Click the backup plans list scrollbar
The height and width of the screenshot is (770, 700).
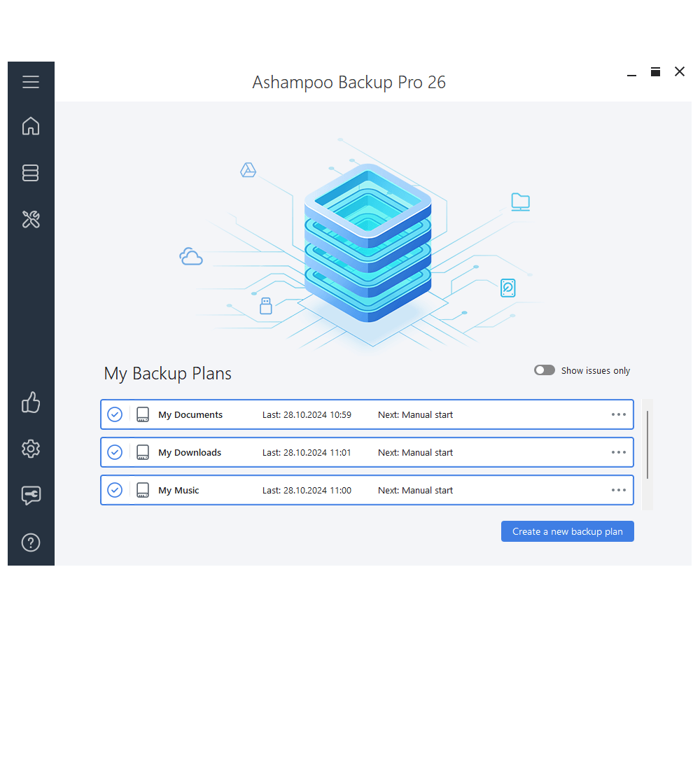[647, 445]
